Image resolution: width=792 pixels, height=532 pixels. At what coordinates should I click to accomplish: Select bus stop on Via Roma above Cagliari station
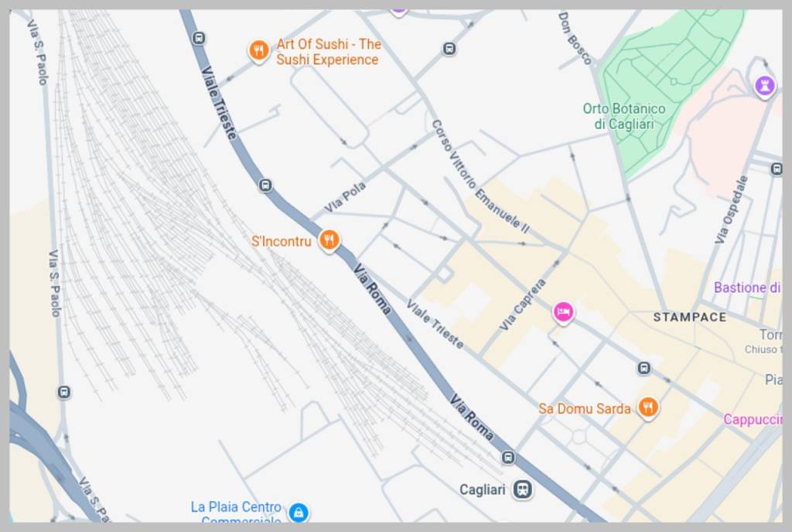[508, 457]
